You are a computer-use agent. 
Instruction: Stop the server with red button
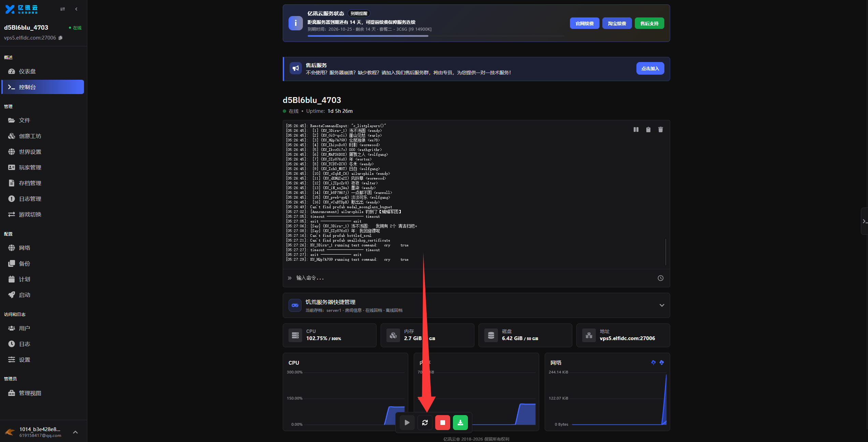tap(442, 423)
